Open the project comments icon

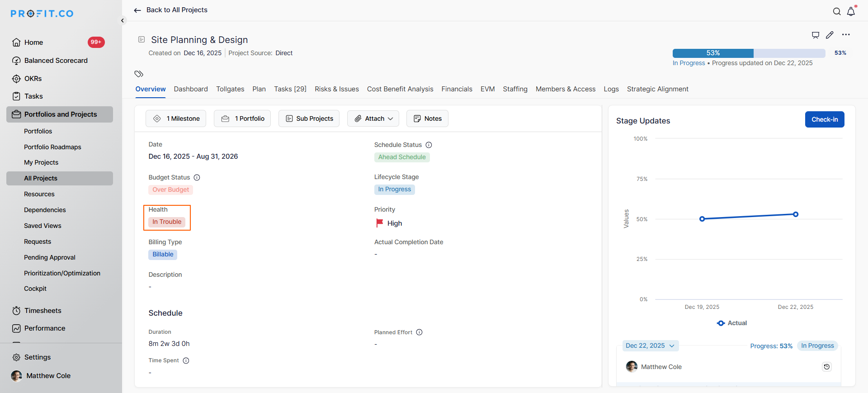pos(816,35)
